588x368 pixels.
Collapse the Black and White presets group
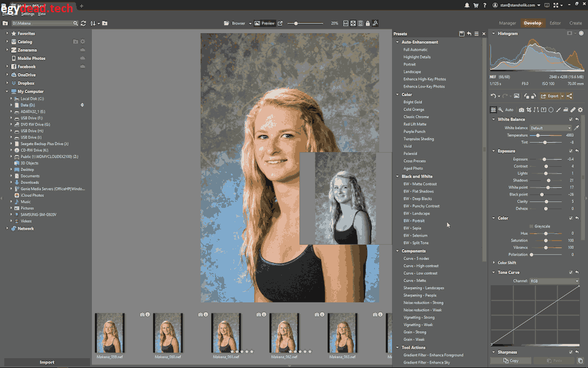(397, 176)
